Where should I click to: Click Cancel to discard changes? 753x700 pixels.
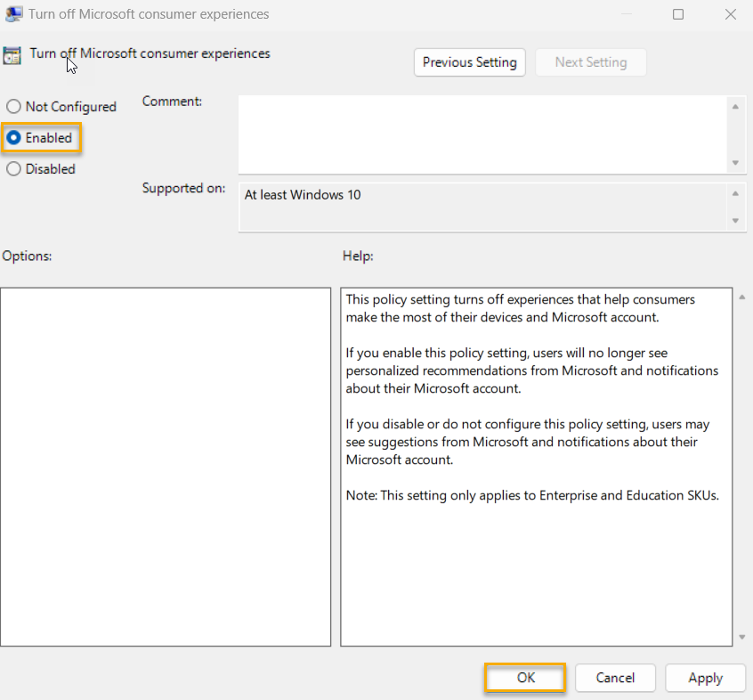(x=615, y=678)
